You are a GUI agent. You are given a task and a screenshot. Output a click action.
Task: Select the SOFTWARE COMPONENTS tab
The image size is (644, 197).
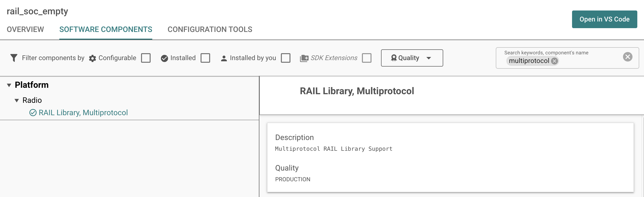point(105,29)
